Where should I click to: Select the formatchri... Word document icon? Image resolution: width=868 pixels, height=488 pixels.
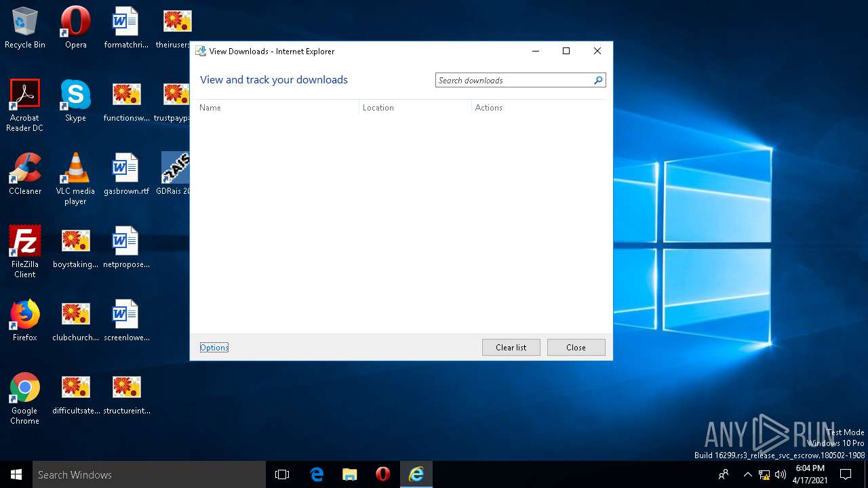tap(126, 28)
